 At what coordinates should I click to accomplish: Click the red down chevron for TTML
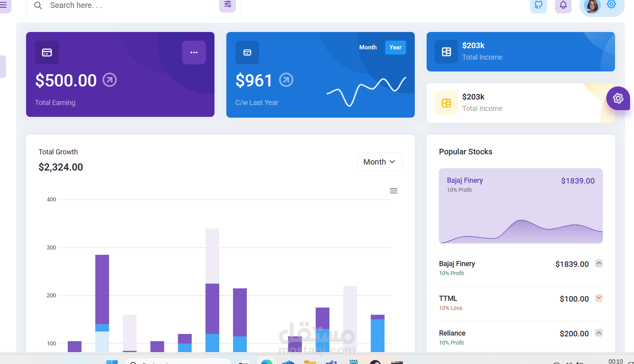tap(599, 298)
